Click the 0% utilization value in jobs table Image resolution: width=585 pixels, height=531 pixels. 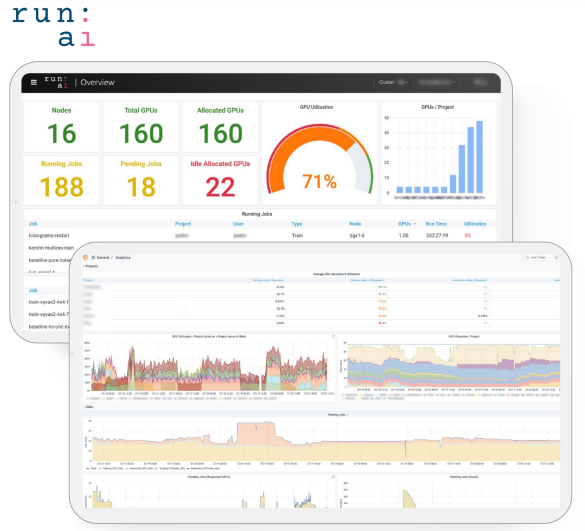tap(467, 235)
